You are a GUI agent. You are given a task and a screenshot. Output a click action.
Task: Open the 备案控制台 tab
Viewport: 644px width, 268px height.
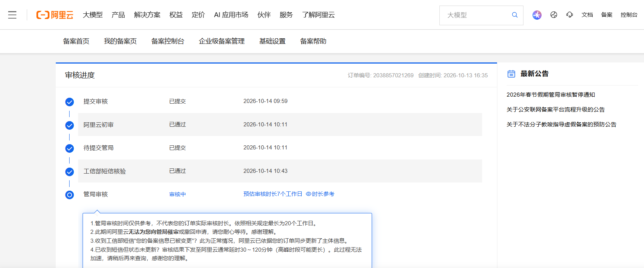168,41
